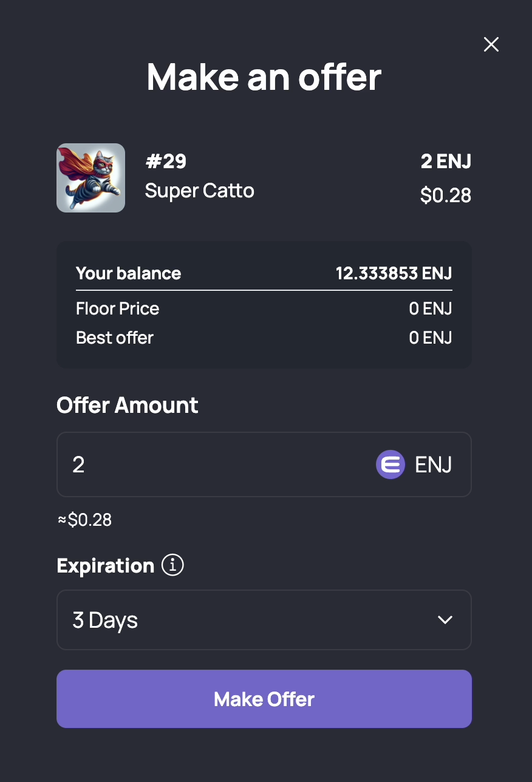The image size is (532, 782).
Task: Click the Your balance label
Action: [x=129, y=273]
